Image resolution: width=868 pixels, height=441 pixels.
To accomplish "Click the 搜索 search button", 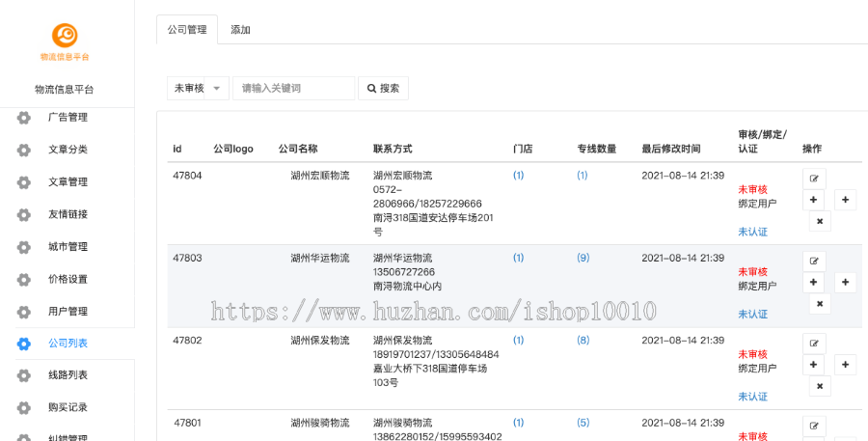I will (384, 88).
